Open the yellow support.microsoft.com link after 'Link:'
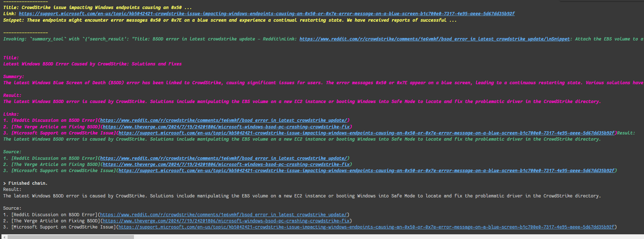Viewport: 644px width, 239px height. [267, 14]
